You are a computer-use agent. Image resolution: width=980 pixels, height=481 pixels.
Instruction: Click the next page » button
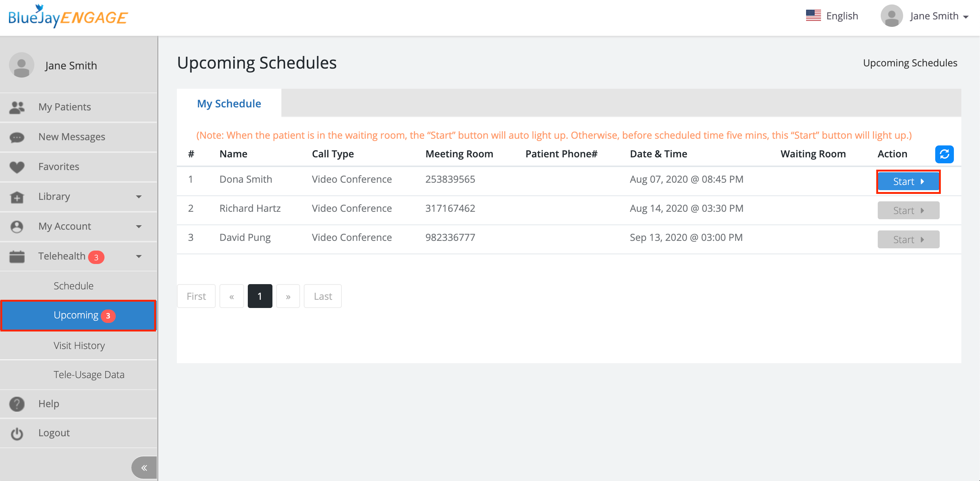point(288,296)
